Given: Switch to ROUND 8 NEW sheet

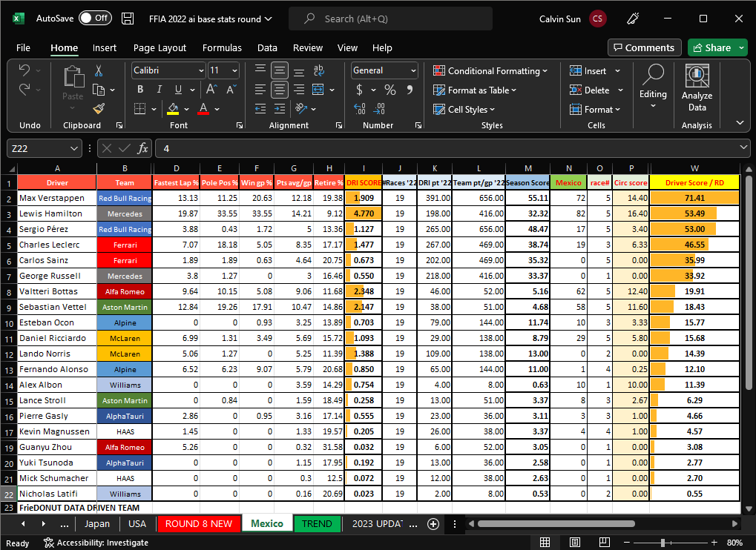Looking at the screenshot, I should (x=199, y=524).
